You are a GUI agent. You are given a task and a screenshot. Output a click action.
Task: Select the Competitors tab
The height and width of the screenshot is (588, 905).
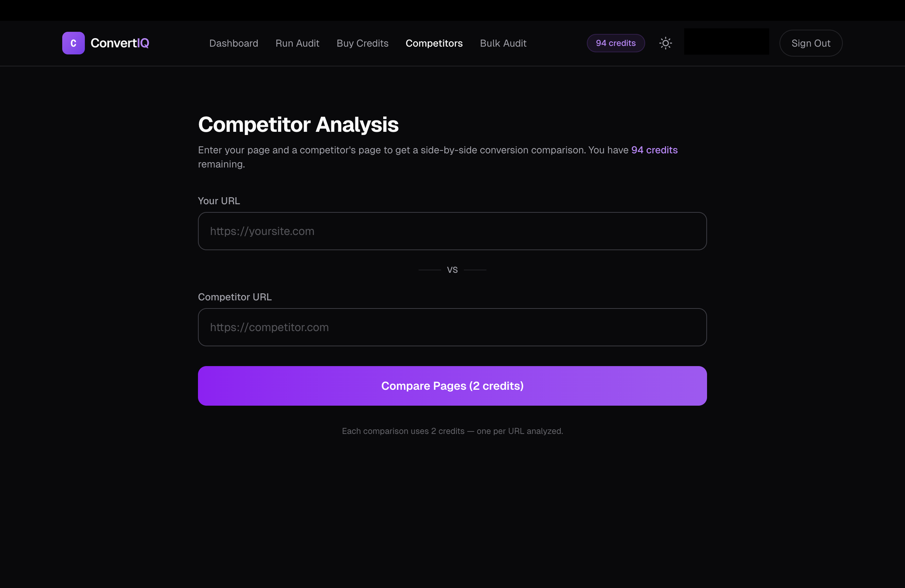tap(434, 43)
